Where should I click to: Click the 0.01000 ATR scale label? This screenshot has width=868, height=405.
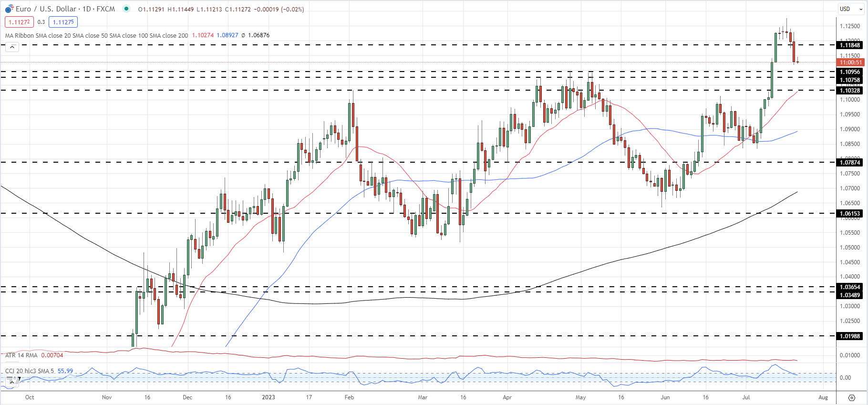pos(850,355)
